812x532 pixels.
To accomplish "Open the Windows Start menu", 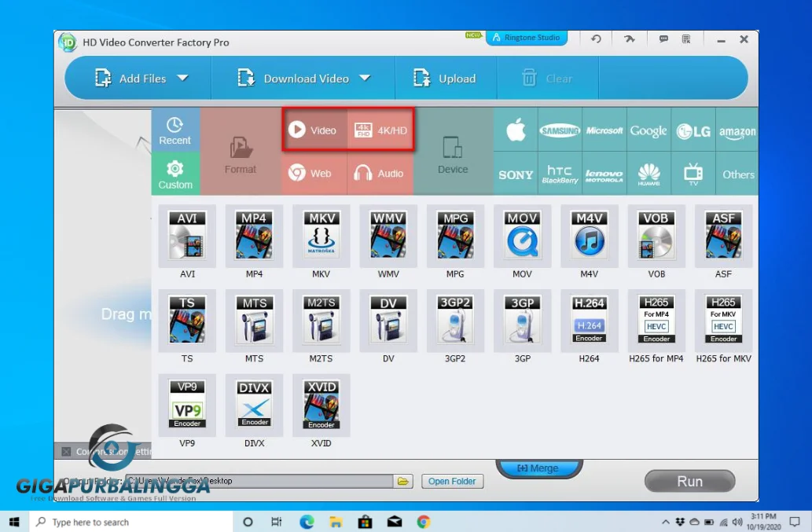I will click(14, 522).
